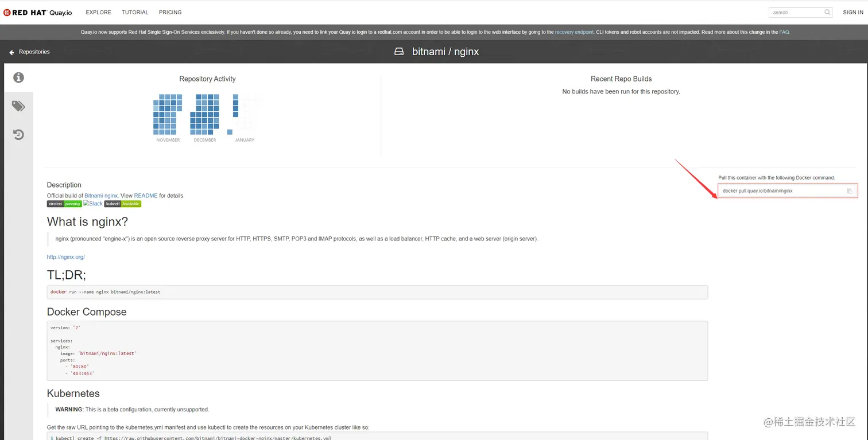Click the 'What is nginx?' heading
This screenshot has height=440, width=868.
coord(87,221)
